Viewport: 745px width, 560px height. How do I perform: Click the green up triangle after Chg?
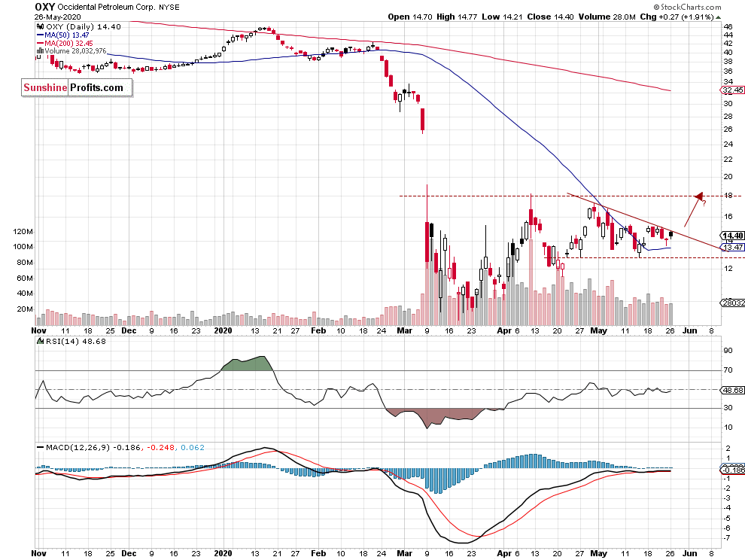(719, 17)
